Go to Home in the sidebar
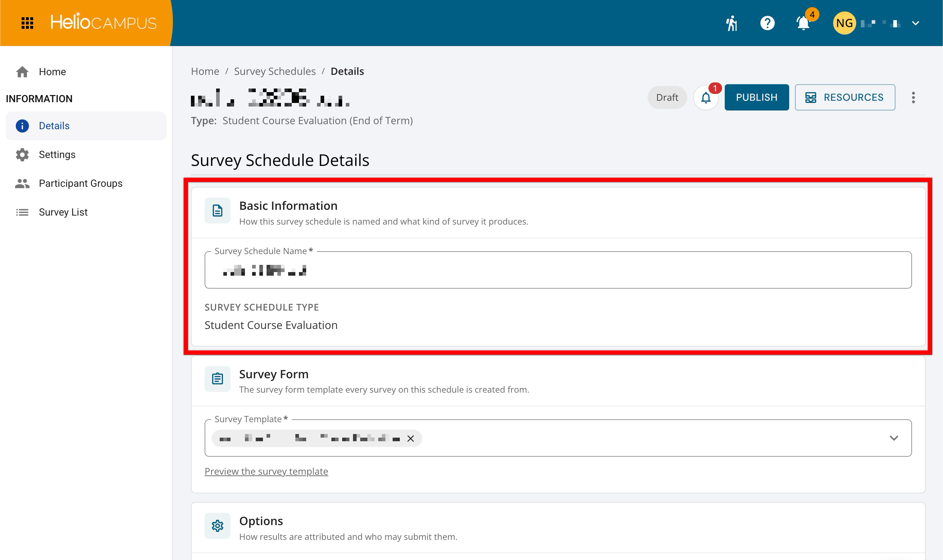 click(x=86, y=72)
